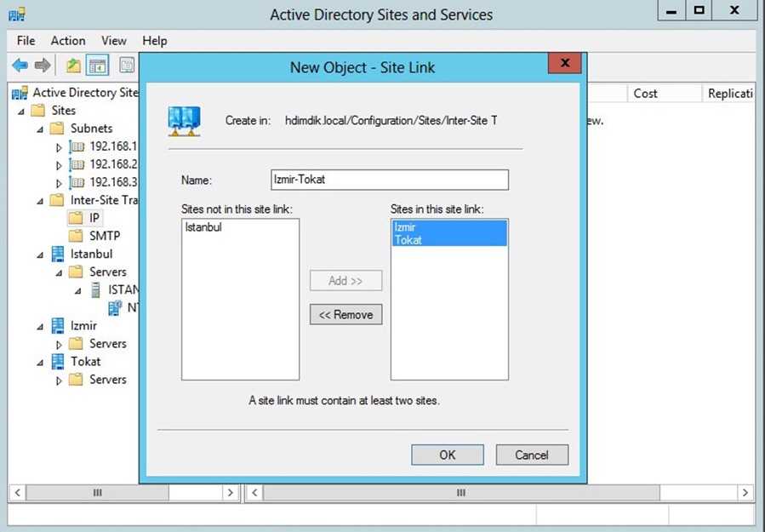Click the ISTAN server icon

[x=95, y=290]
